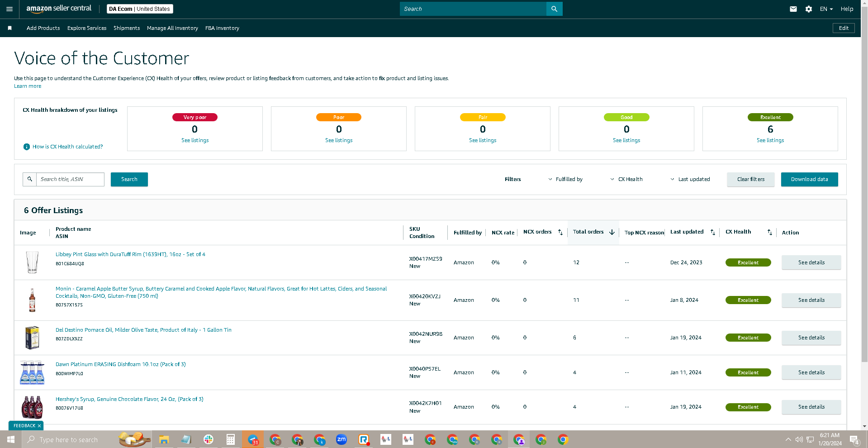Open the Help link in header
Image resolution: width=868 pixels, height=448 pixels.
pos(847,9)
